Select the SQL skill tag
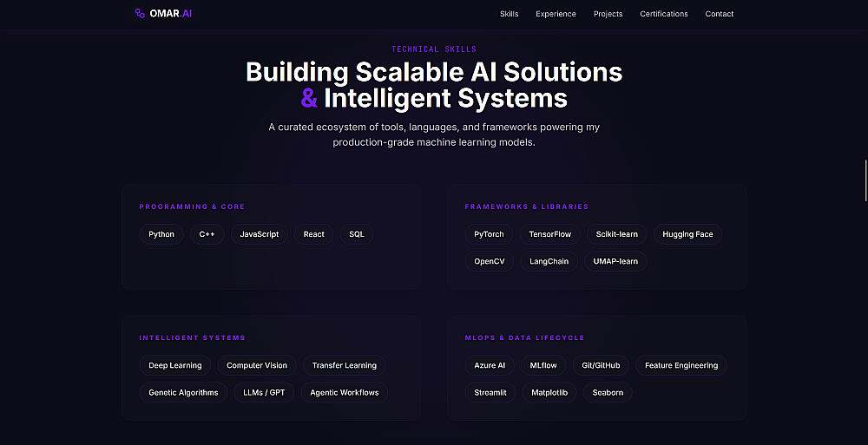Viewport: 868px width, 445px height. (357, 234)
